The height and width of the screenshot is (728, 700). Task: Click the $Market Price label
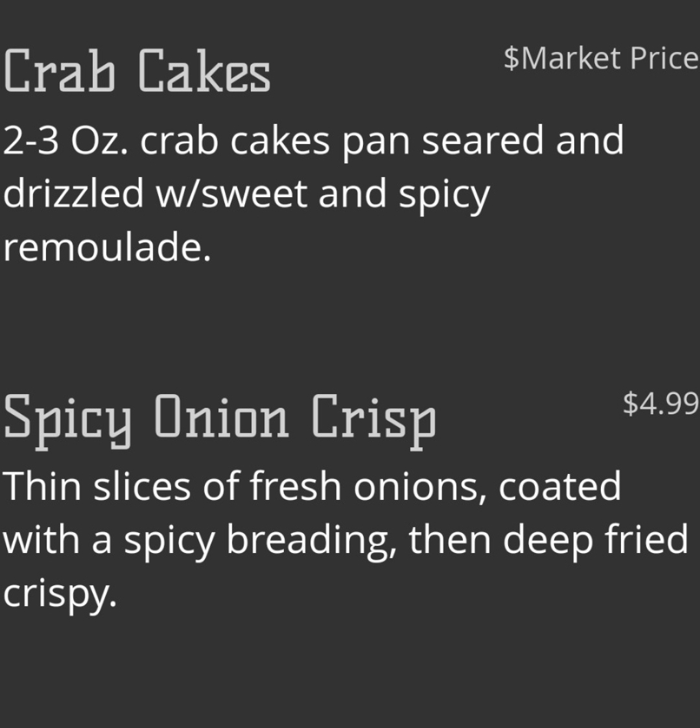point(601,58)
